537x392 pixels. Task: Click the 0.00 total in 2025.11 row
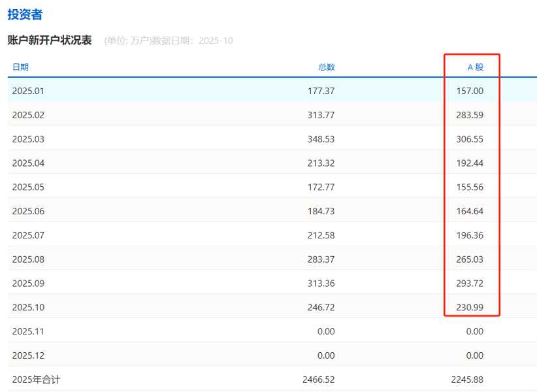tap(326, 331)
